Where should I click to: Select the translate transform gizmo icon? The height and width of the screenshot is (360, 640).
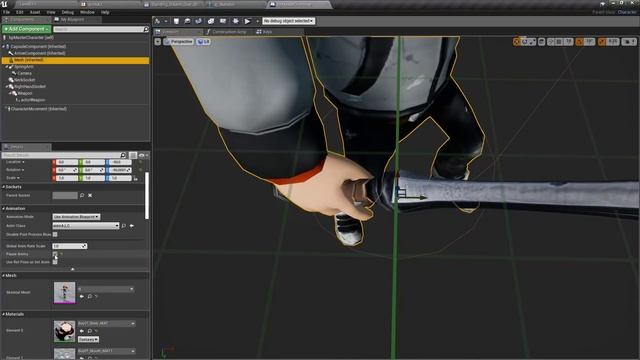tap(517, 42)
